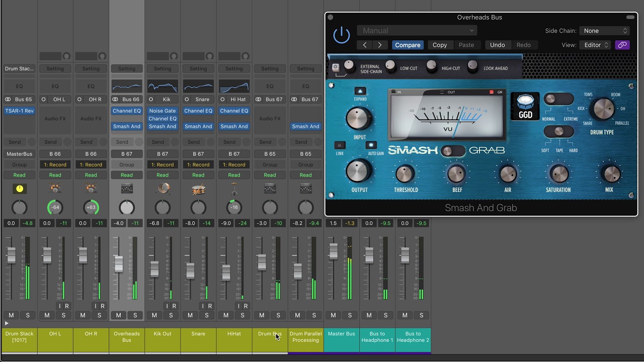
Task: Open the Noise Gate plugin on Kik Out
Action: point(163,111)
